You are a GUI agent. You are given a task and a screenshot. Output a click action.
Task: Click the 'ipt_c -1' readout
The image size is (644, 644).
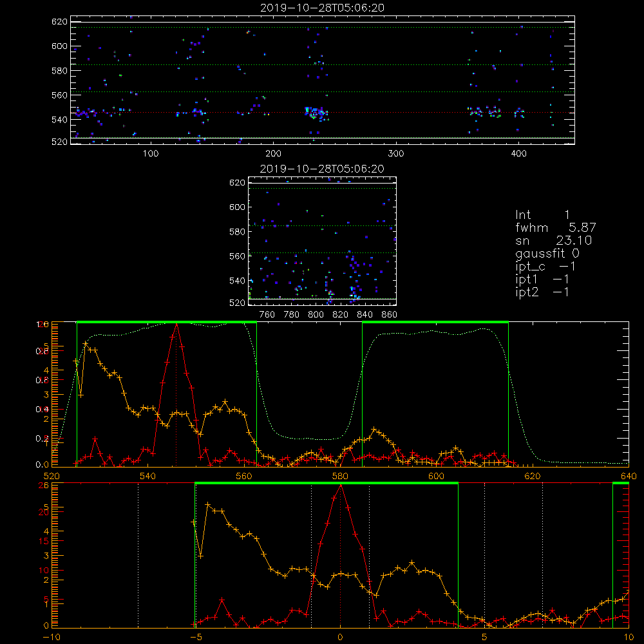[545, 267]
